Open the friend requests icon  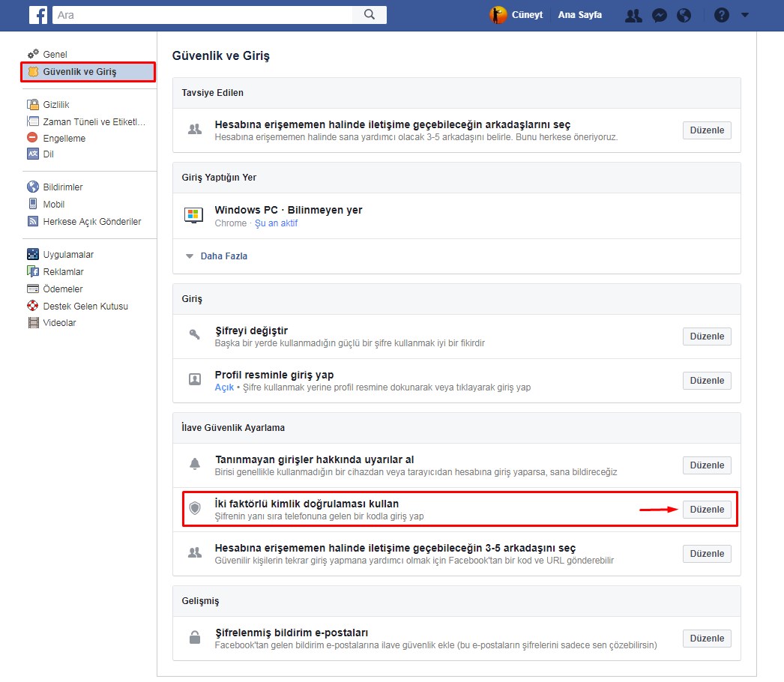point(633,15)
